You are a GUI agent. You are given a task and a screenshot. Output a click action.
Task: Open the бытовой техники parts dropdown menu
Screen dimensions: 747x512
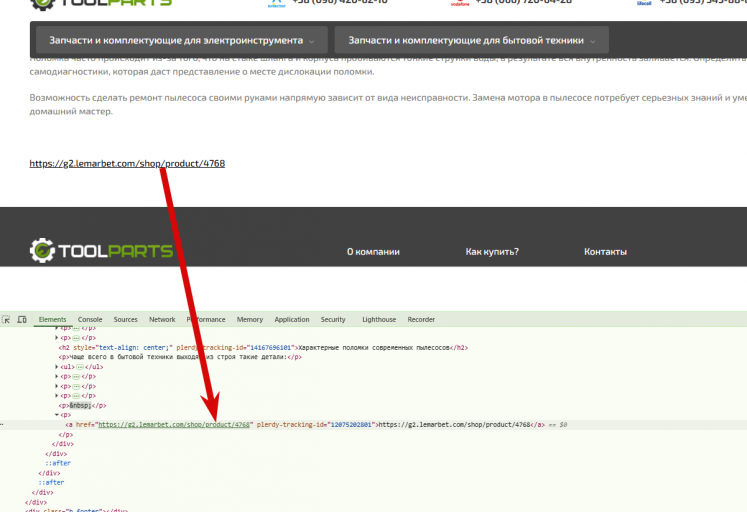click(472, 40)
